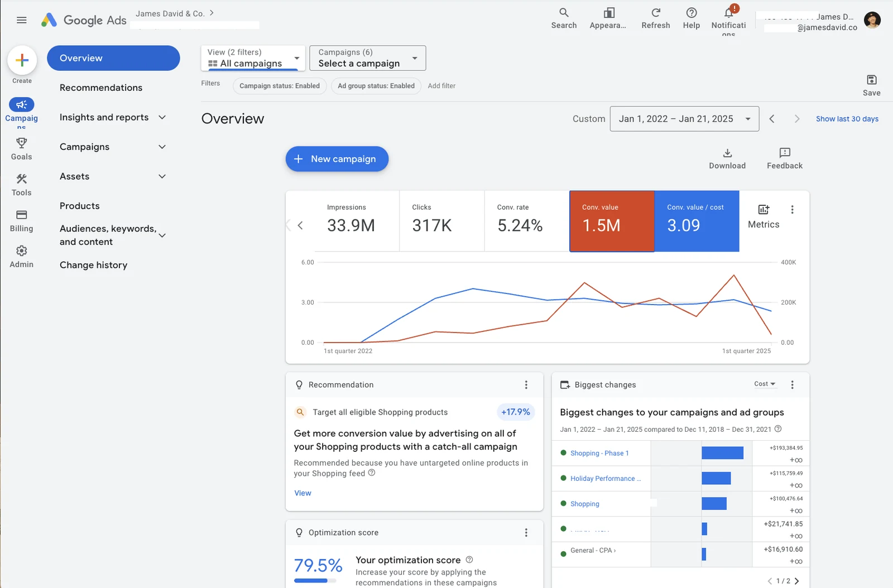Open the Billing section
This screenshot has height=588, width=893.
pyautogui.click(x=21, y=221)
